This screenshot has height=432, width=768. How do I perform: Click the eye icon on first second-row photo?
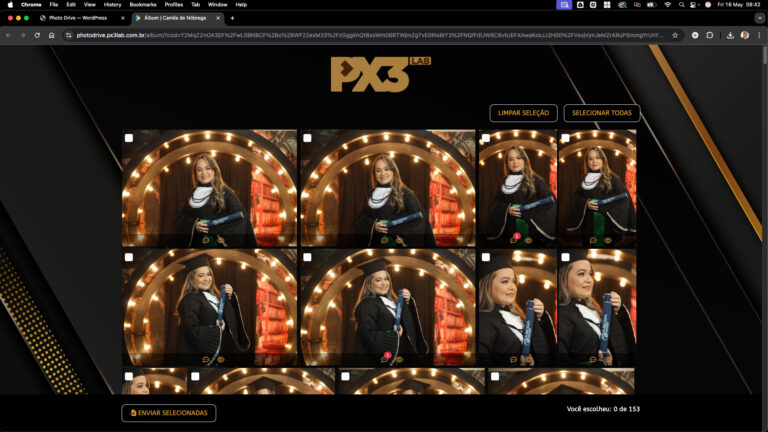tap(221, 360)
